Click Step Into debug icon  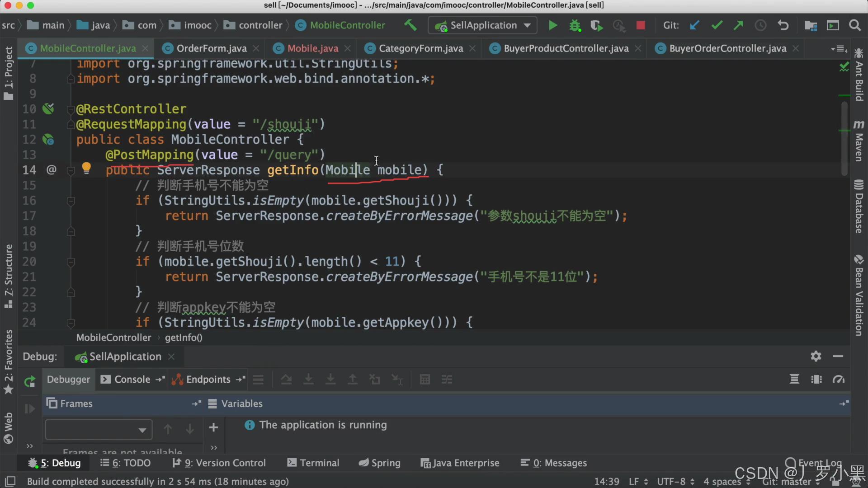[308, 380]
